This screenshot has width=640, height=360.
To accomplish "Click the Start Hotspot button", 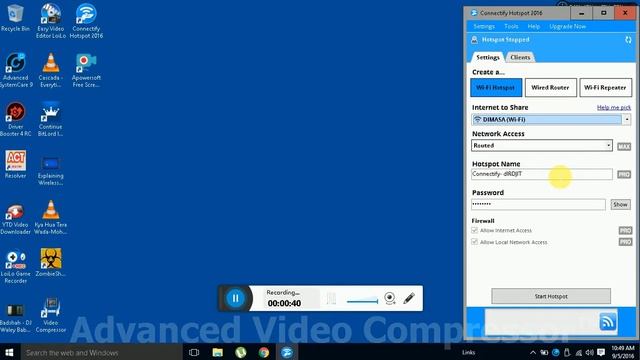I will (551, 296).
